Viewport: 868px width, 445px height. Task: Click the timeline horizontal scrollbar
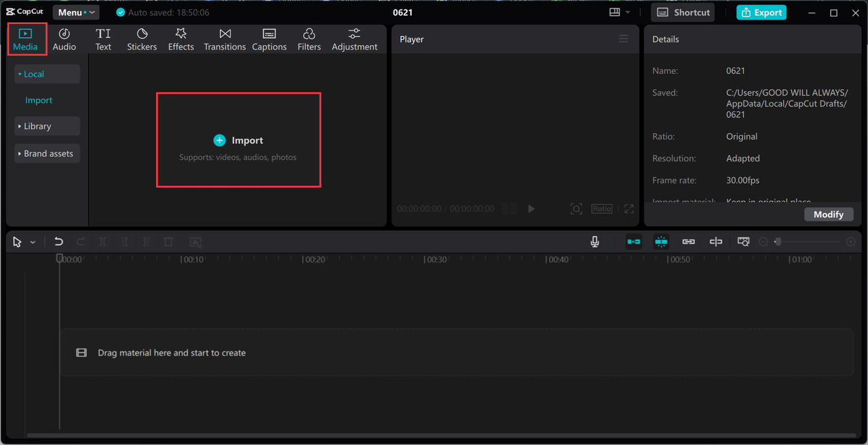click(441, 436)
